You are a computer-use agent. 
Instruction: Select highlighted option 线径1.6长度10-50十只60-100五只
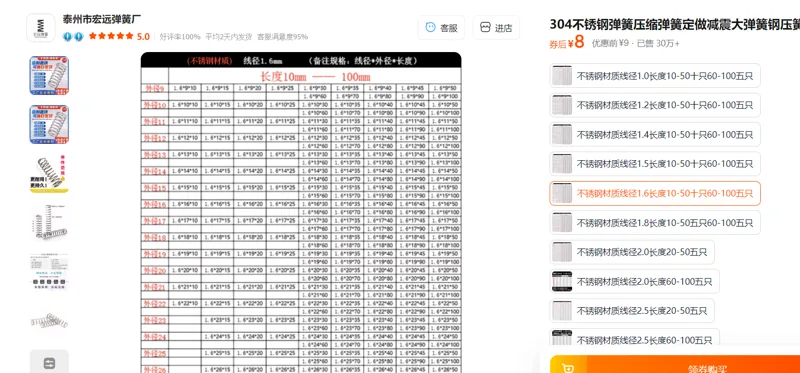655,193
